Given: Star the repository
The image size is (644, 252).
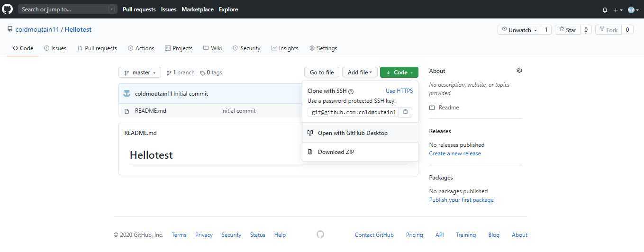Looking at the screenshot, I should (567, 30).
